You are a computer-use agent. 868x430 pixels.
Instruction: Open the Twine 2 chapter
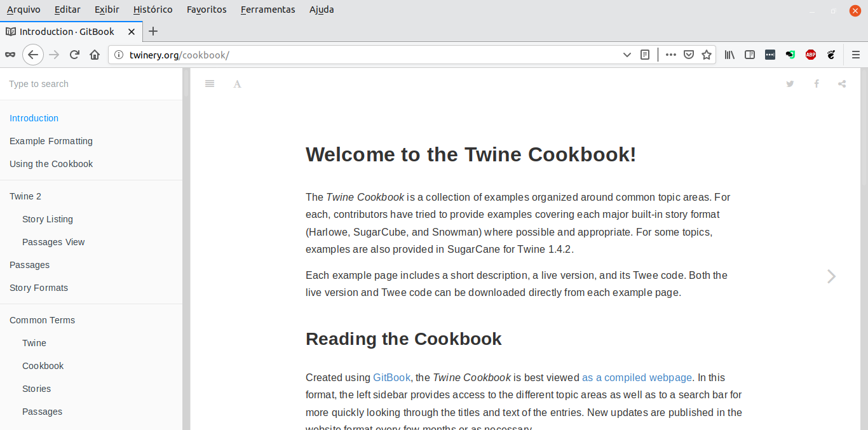coord(25,196)
